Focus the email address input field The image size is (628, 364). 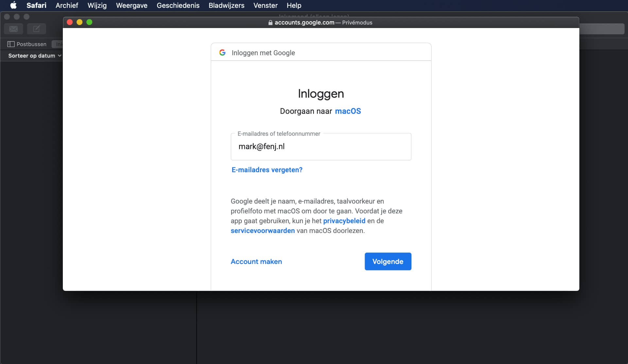coord(321,147)
